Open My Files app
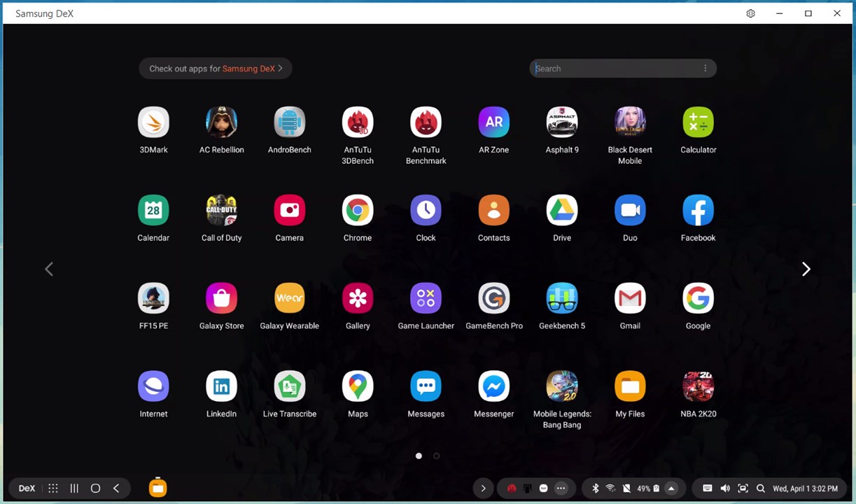Screen dimensions: 856x504 coord(630,386)
